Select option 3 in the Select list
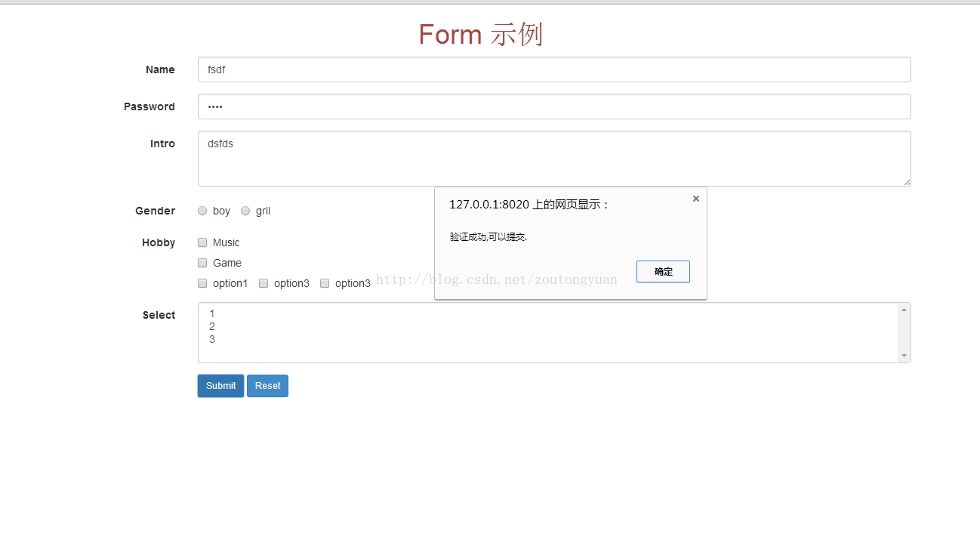This screenshot has width=980, height=543. tap(548, 339)
